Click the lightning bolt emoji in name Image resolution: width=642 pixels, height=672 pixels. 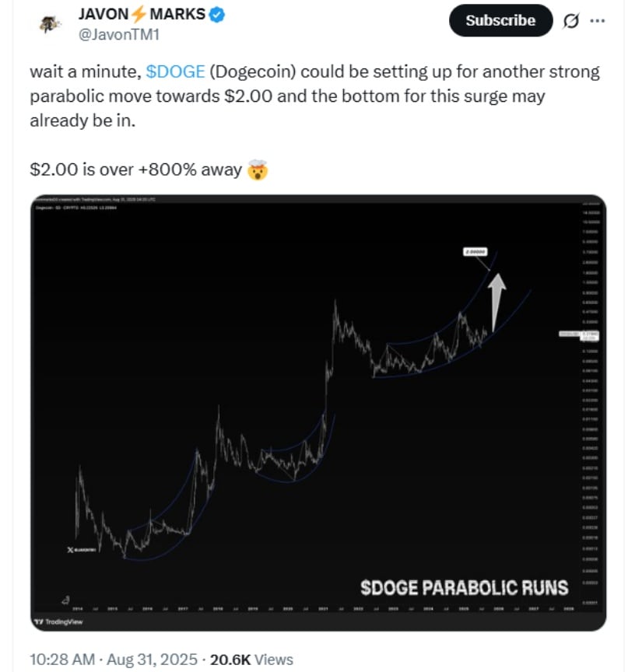pos(139,15)
